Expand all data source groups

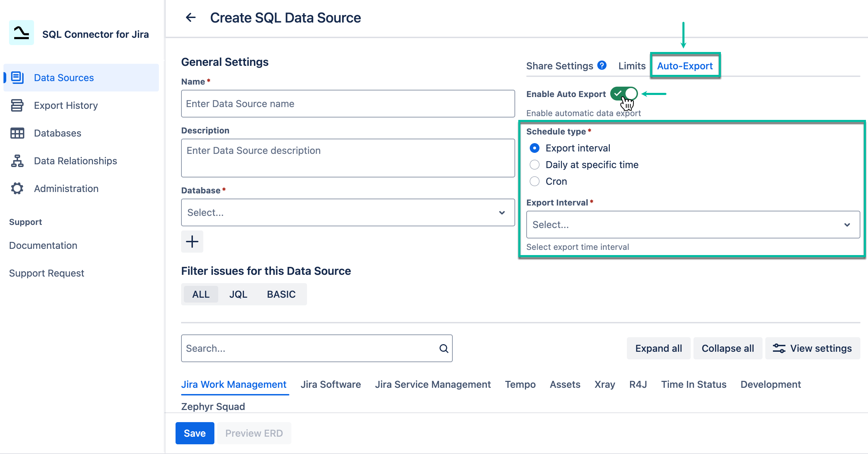tap(658, 348)
